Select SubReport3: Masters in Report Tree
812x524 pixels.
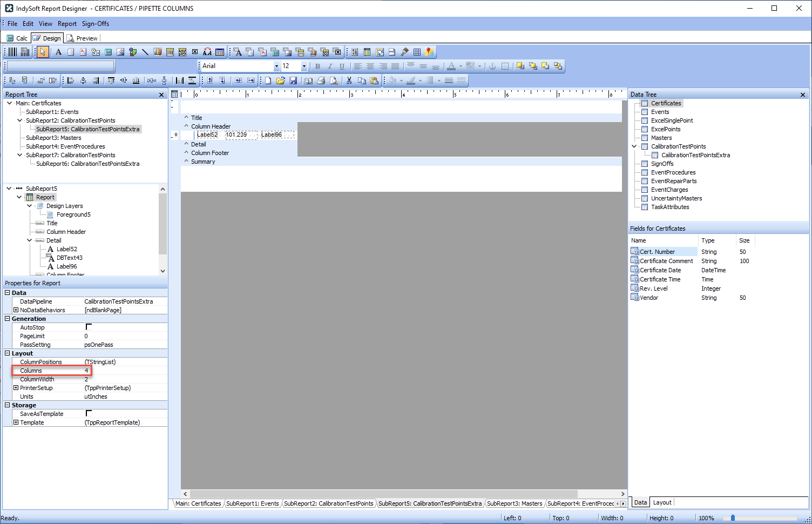(53, 138)
